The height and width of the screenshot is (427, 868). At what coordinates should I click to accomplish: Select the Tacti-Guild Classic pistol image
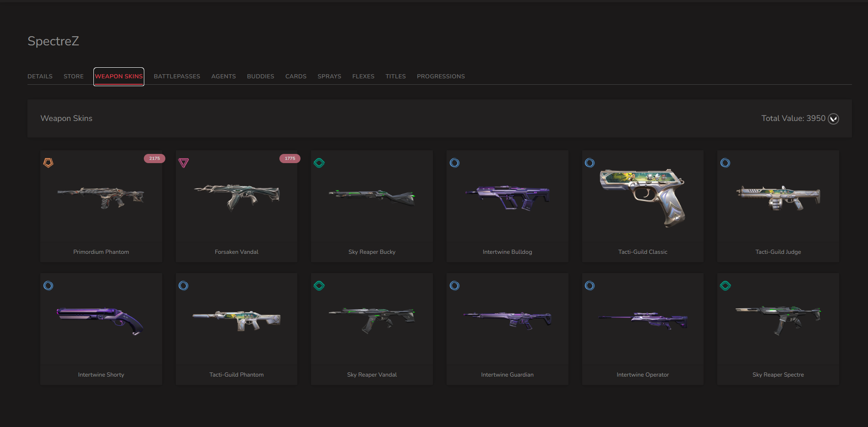click(x=643, y=198)
